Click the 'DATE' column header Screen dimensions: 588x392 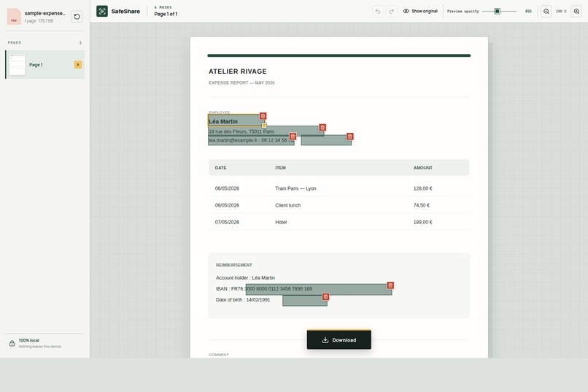pos(220,168)
